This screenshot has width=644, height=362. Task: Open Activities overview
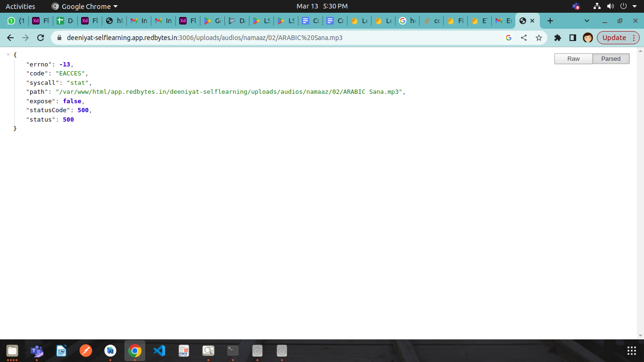tap(20, 7)
